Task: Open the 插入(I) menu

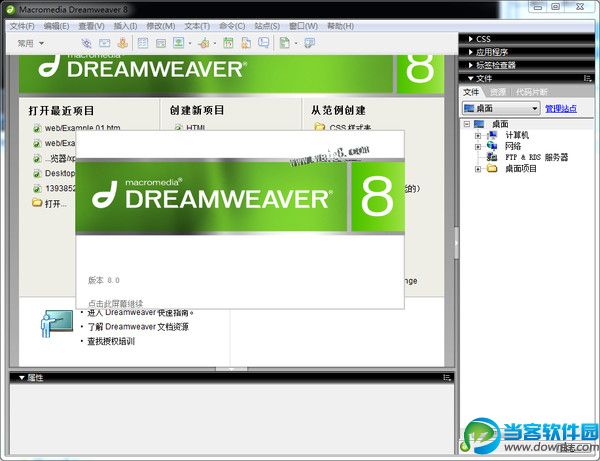Action: [126, 26]
